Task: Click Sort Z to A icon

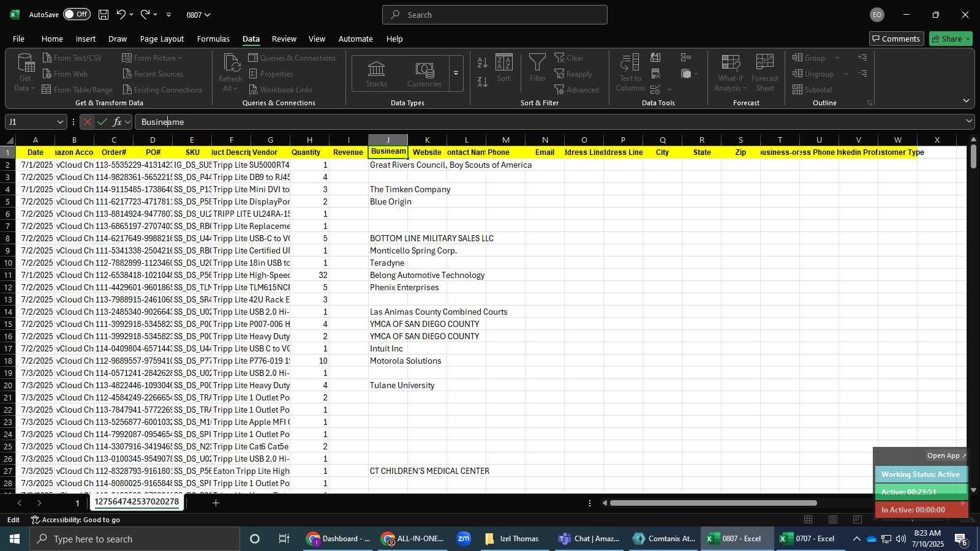Action: [483, 81]
